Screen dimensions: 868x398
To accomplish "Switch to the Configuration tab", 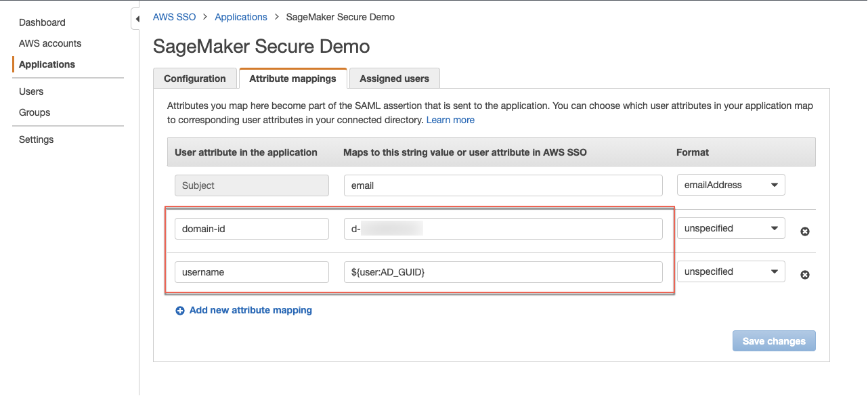I will [195, 79].
